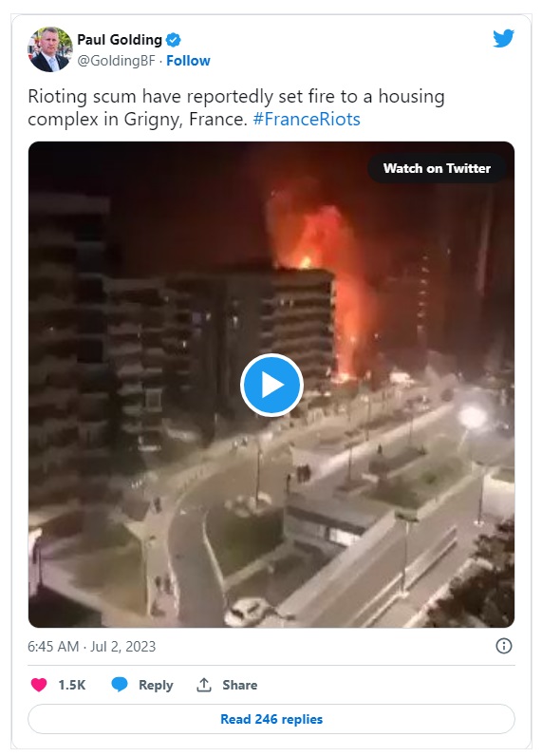Follow the @GoldingBF account
The height and width of the screenshot is (756, 542).
(188, 61)
